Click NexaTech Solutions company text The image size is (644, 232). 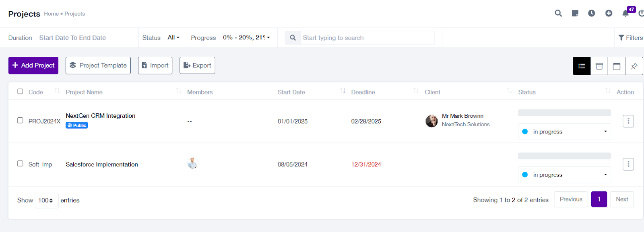466,125
